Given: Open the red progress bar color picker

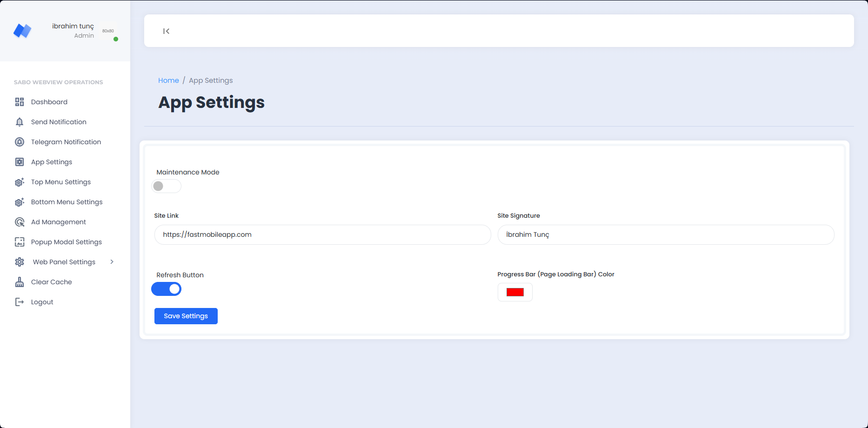Looking at the screenshot, I should [515, 292].
